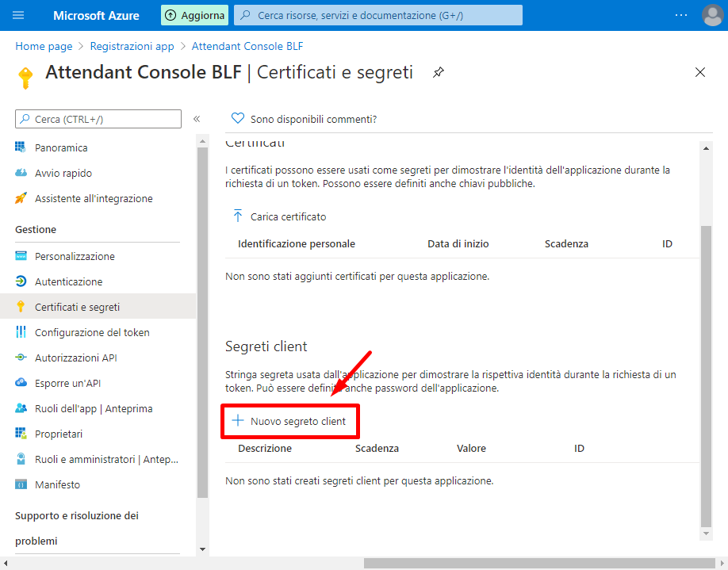Viewport: 728px width, 570px height.
Task: Open Ruoli dell'app | Anteprima
Action: (94, 408)
